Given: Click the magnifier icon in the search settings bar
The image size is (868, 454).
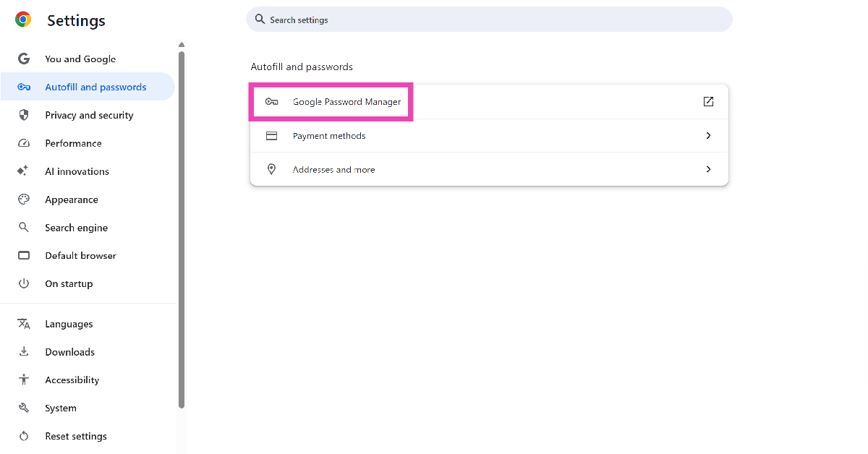Looking at the screenshot, I should (260, 20).
